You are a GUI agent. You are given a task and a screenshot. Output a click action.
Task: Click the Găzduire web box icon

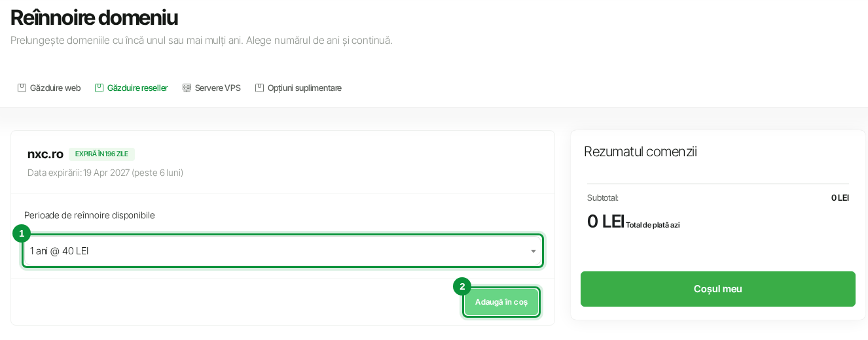pyautogui.click(x=22, y=88)
